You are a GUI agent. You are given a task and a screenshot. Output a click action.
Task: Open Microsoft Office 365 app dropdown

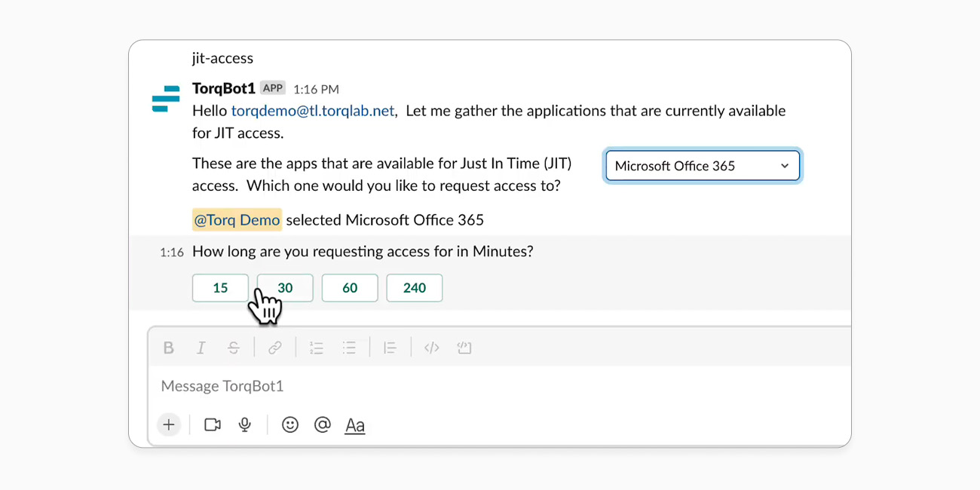tap(702, 166)
